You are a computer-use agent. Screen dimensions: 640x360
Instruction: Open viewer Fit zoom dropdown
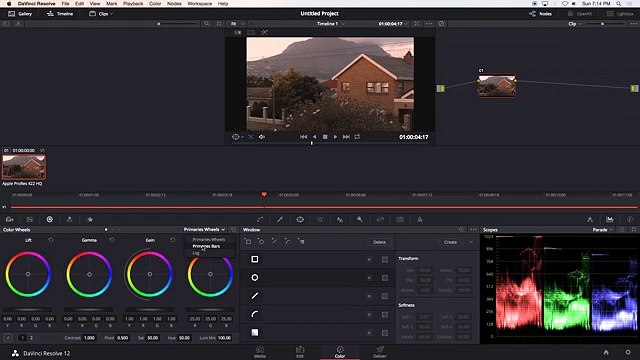[237, 24]
